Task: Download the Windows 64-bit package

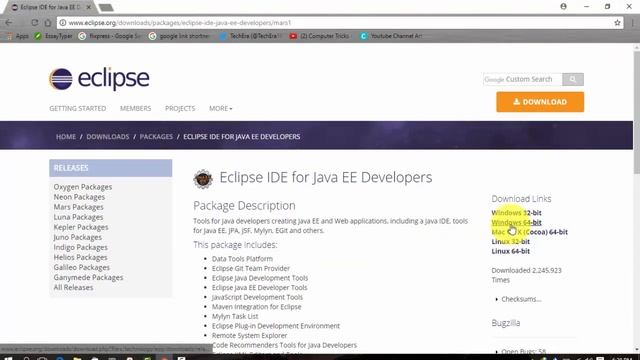Action: tap(516, 222)
